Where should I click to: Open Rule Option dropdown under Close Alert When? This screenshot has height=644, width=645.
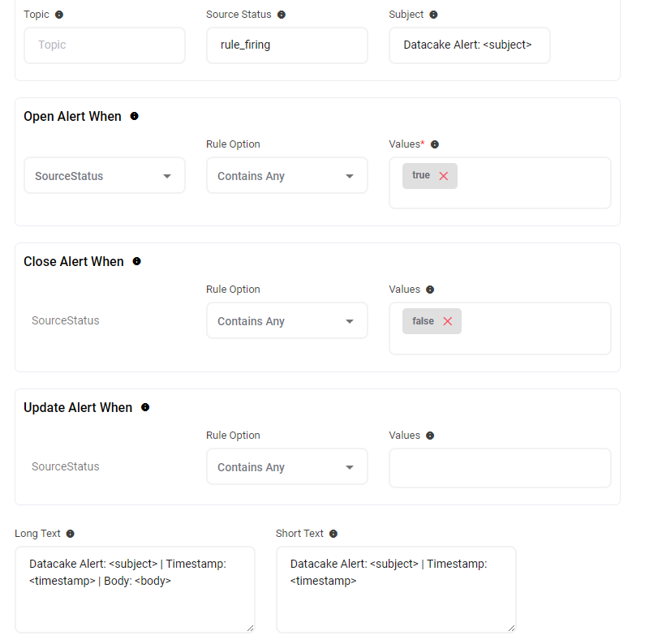[x=287, y=320]
